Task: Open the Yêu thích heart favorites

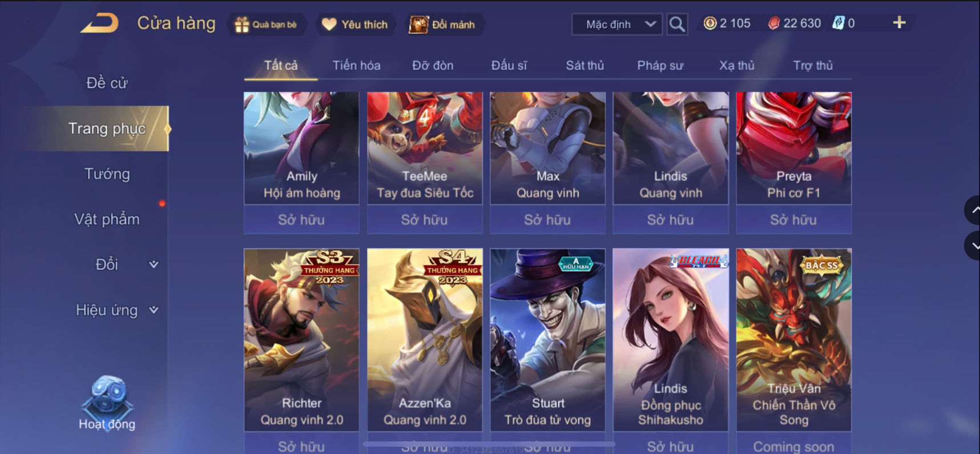Action: (354, 25)
